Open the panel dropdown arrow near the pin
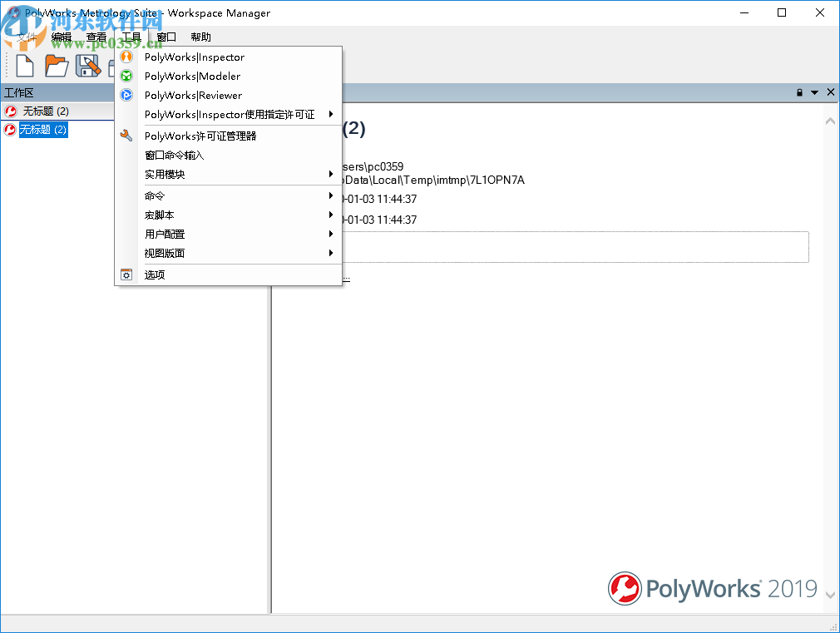The width and height of the screenshot is (840, 633). (x=813, y=92)
